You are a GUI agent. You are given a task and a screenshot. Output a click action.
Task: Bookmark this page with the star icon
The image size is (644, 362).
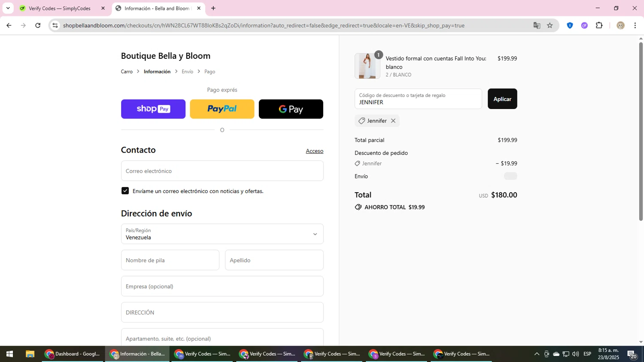[550, 25]
